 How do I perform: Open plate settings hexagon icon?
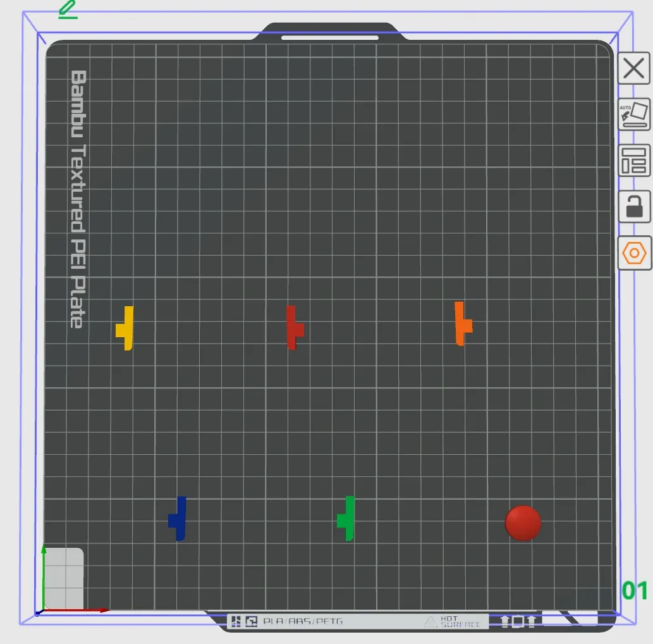pos(634,253)
